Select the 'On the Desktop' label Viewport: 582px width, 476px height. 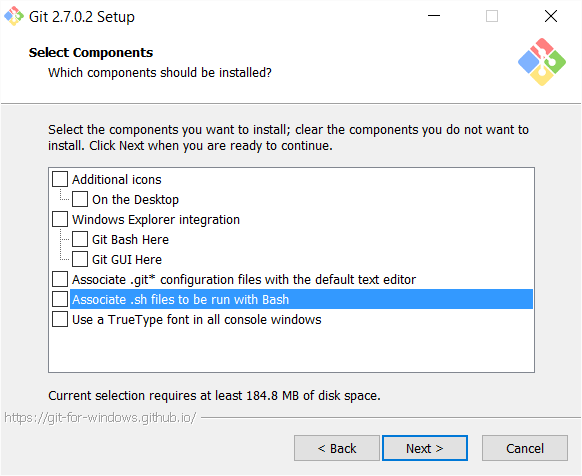(x=135, y=199)
